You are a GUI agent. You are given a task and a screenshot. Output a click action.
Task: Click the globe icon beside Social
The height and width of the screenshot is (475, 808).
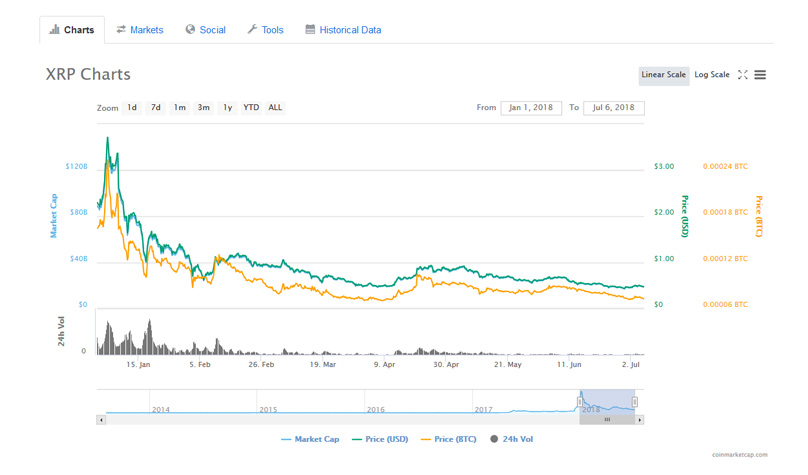190,29
